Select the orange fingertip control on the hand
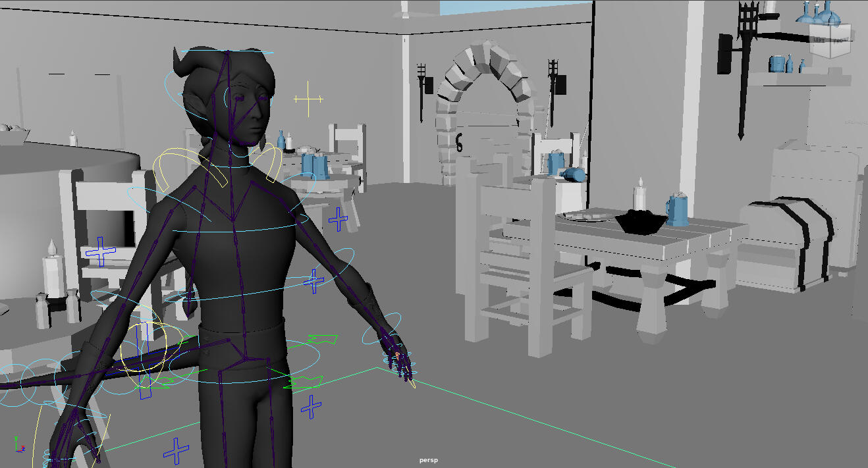 397,356
